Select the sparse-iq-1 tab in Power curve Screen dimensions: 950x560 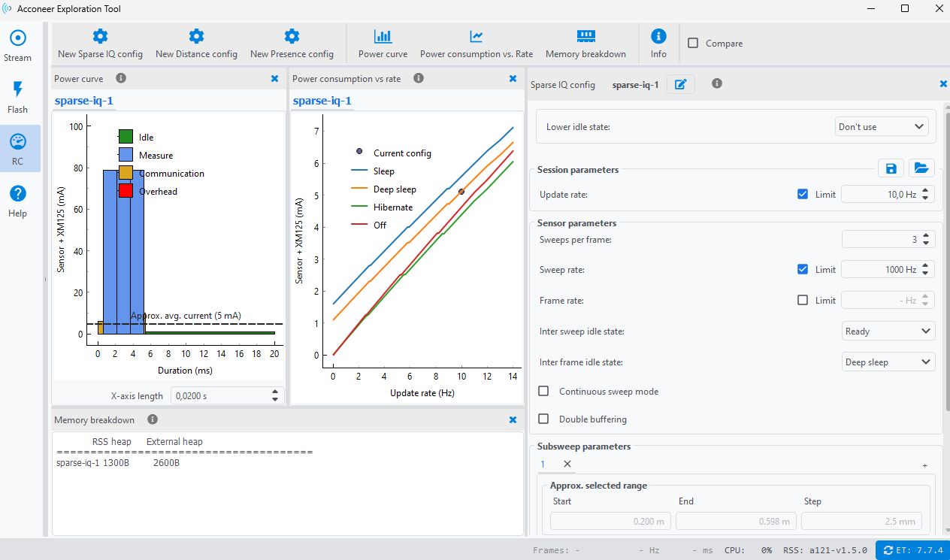(x=83, y=101)
